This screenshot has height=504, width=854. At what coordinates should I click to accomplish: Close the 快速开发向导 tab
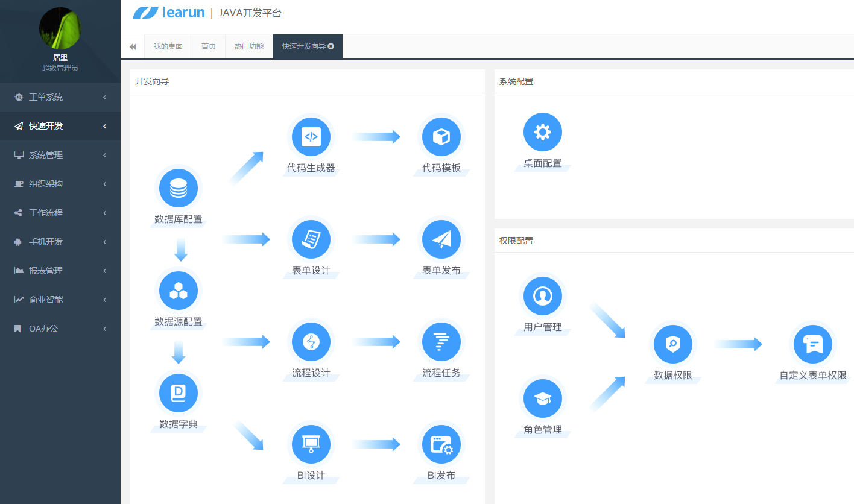tap(331, 46)
